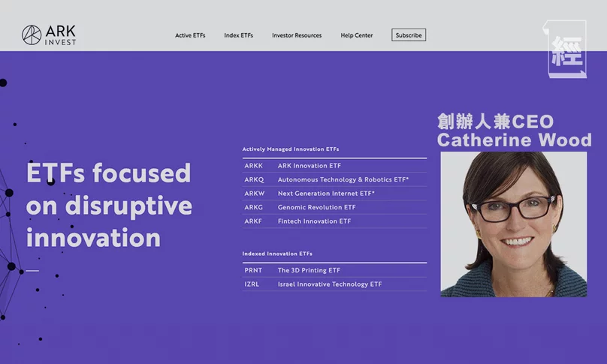Go to Help Center
Screen dimensions: 607x364
pos(357,35)
